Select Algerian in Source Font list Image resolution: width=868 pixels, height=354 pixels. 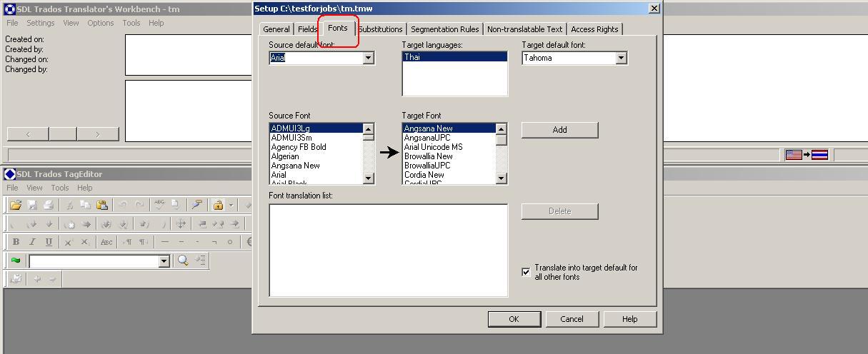point(316,156)
